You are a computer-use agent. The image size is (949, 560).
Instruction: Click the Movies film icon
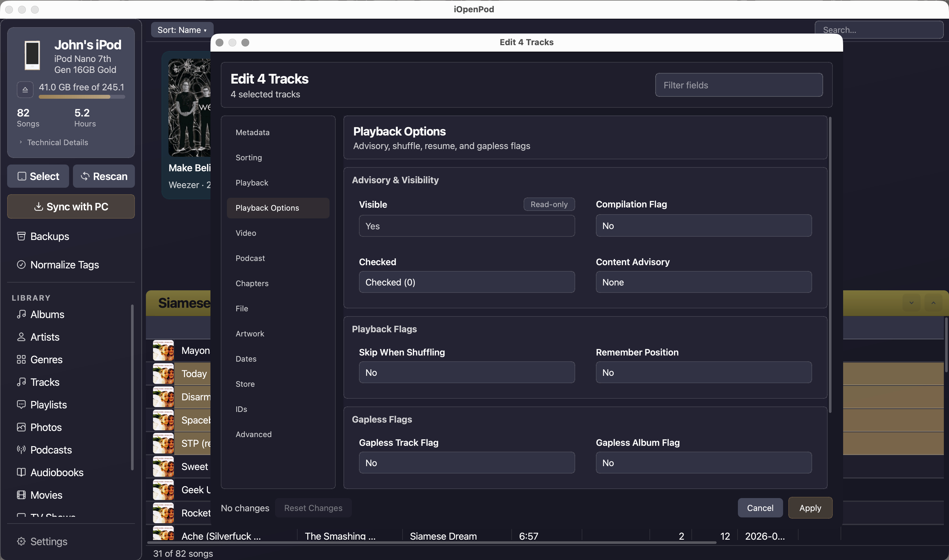[x=21, y=495]
